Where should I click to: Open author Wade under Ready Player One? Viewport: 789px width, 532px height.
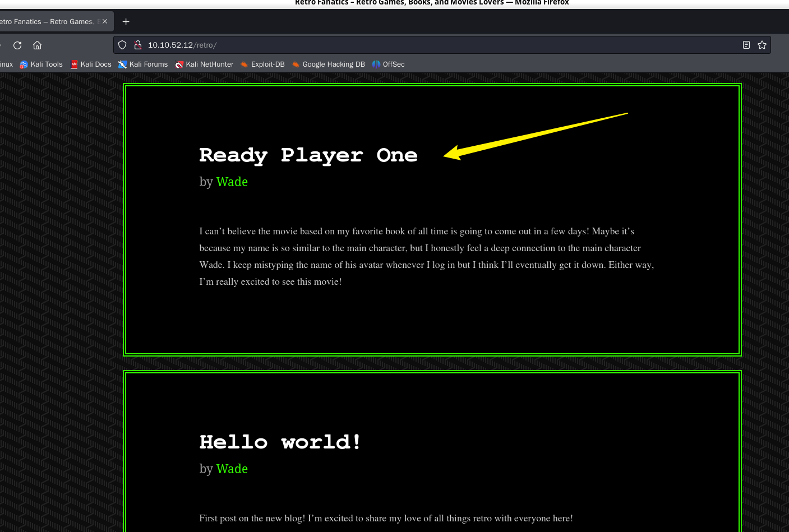coord(232,182)
